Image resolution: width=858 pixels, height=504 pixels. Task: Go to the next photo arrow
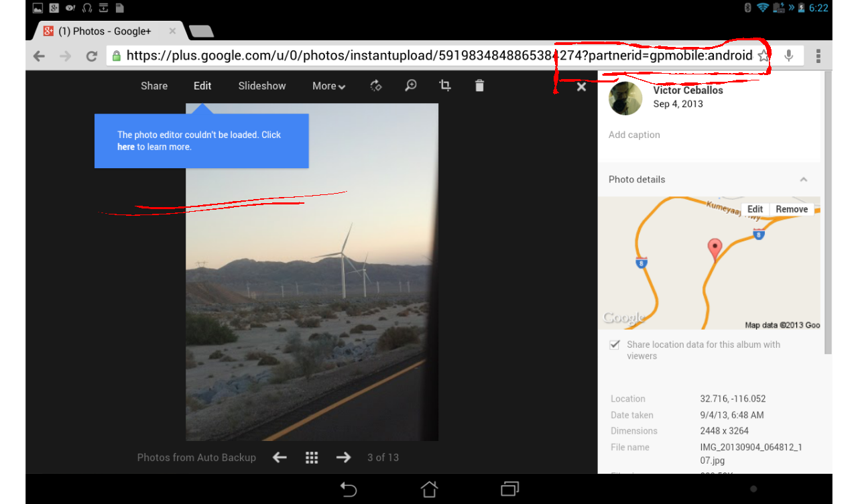[344, 457]
